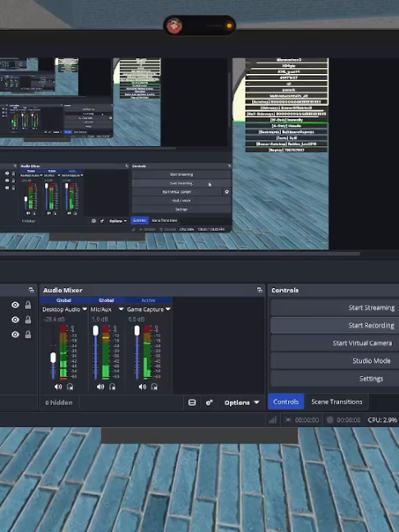Expand the Options dropdown in mixer
The height and width of the screenshot is (532, 399).
tap(241, 402)
